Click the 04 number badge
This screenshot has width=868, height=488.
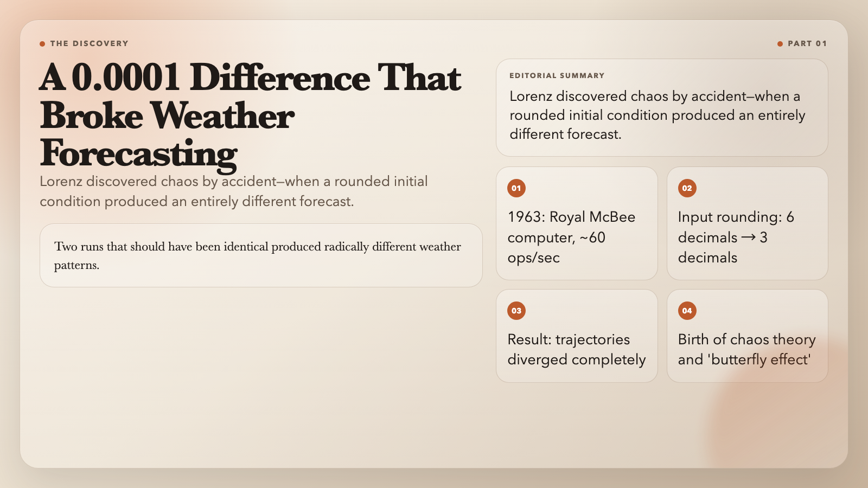click(x=687, y=311)
